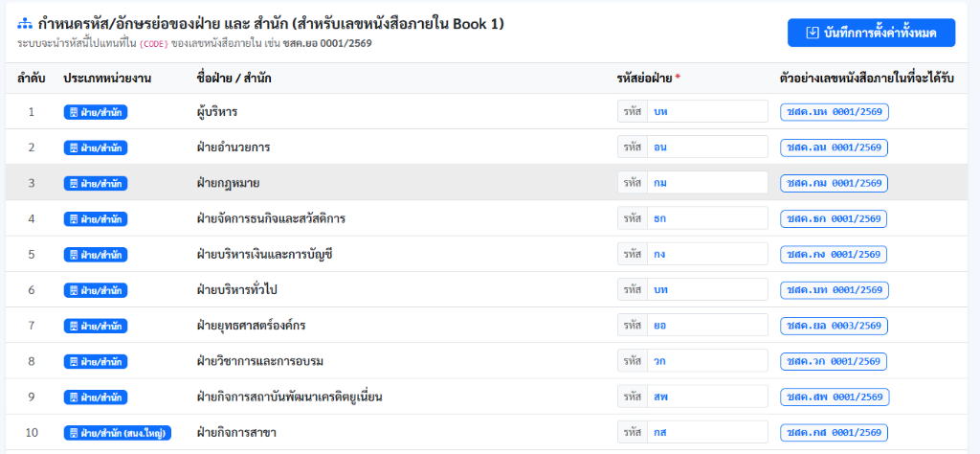
Task: Click the row number 10 cell
Action: coord(32,433)
